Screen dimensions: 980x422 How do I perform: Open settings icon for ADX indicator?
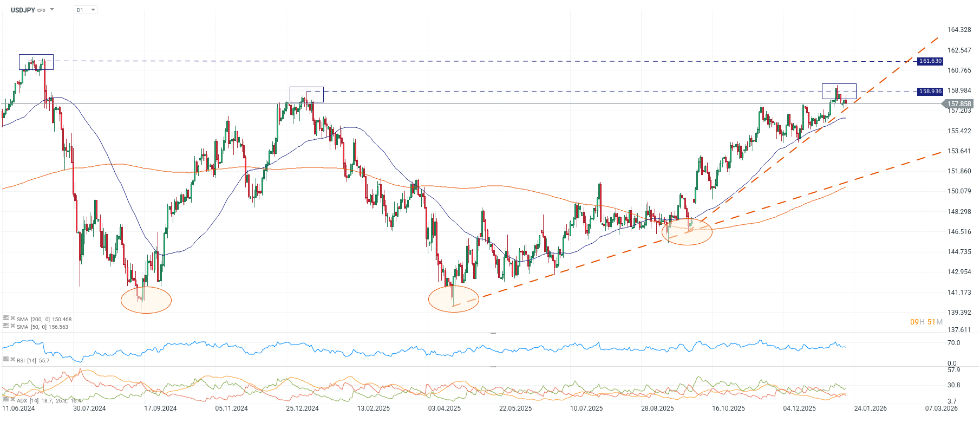click(x=6, y=399)
